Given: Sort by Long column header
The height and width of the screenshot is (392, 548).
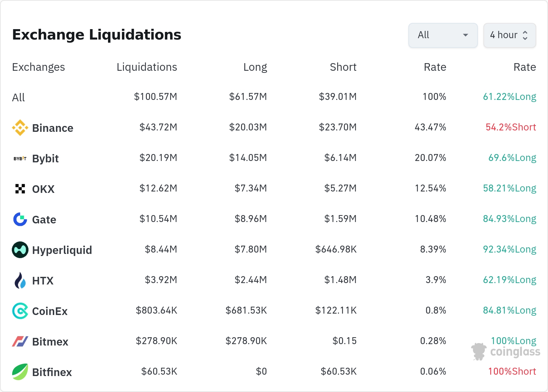Looking at the screenshot, I should [x=255, y=67].
